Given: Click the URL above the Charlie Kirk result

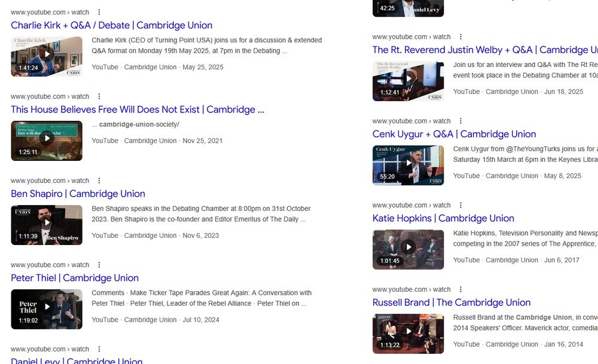Looking at the screenshot, I should click(50, 12).
